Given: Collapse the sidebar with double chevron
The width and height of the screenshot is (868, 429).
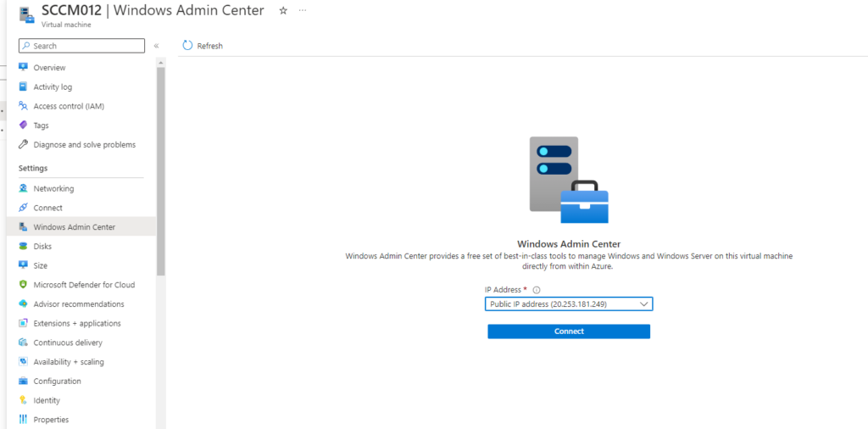Looking at the screenshot, I should pyautogui.click(x=156, y=46).
